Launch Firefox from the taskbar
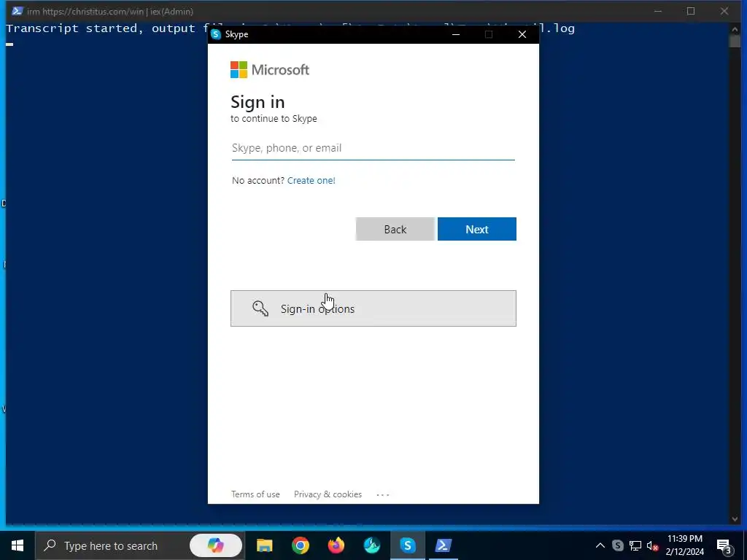 click(x=336, y=545)
